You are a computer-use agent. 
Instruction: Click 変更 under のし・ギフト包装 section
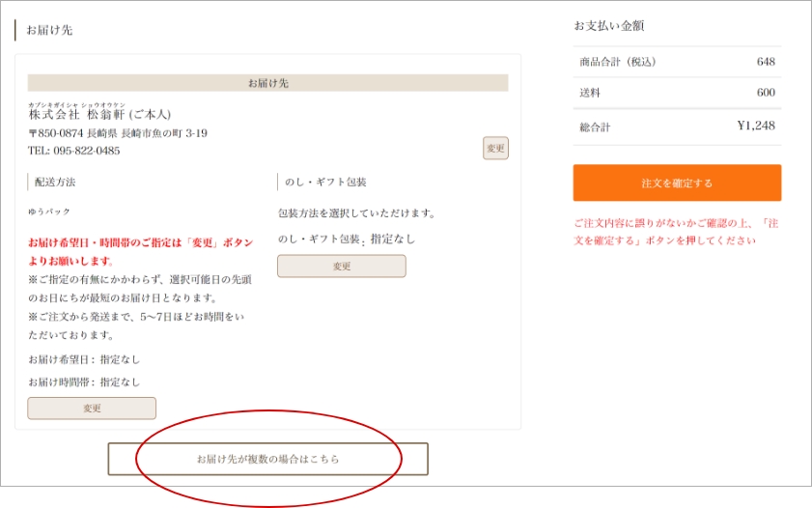[x=341, y=266]
